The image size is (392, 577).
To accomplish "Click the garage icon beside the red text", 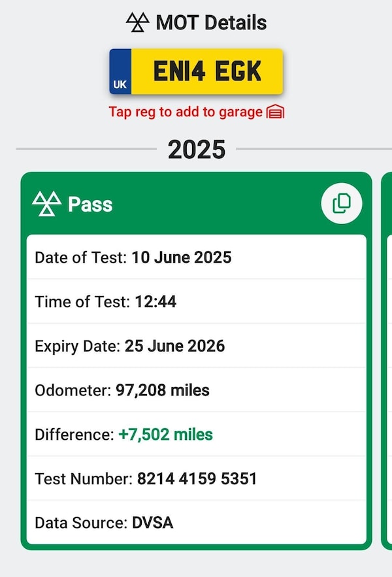I will click(276, 112).
